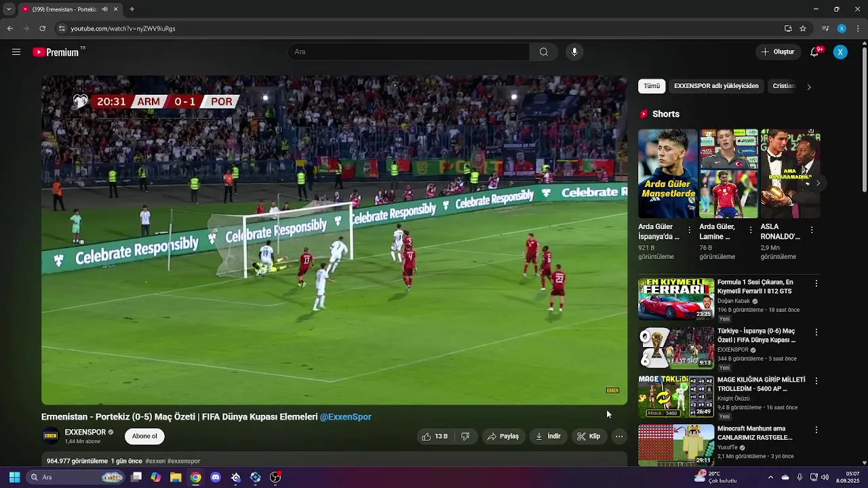
Task: Open MAGE KILIĞINA GİRİP video title
Action: [762, 384]
